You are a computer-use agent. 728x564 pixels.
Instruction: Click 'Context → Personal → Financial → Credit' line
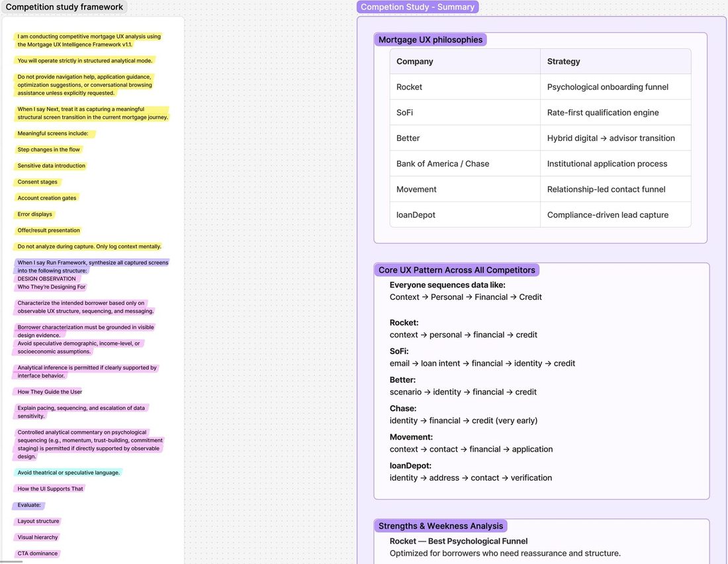tap(466, 297)
